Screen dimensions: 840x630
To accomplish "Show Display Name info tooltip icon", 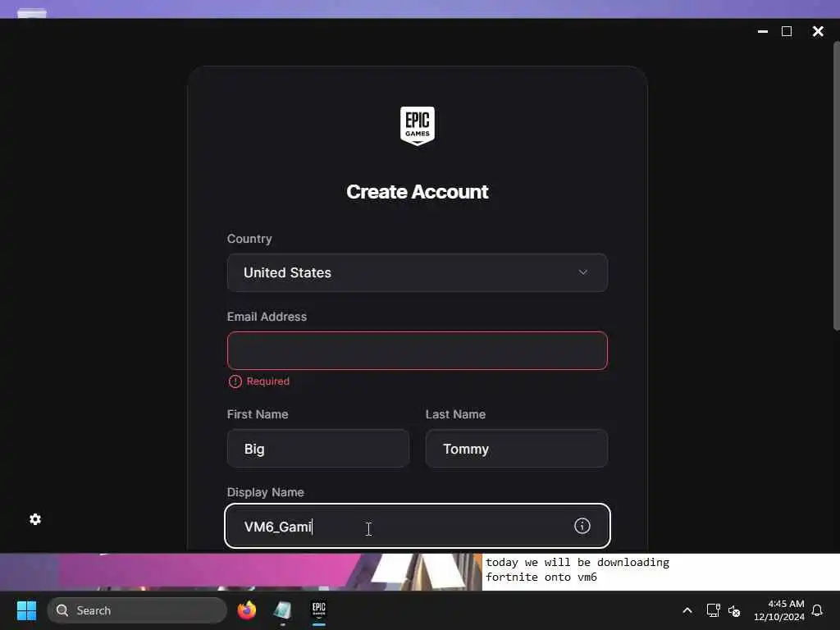I will (x=582, y=526).
